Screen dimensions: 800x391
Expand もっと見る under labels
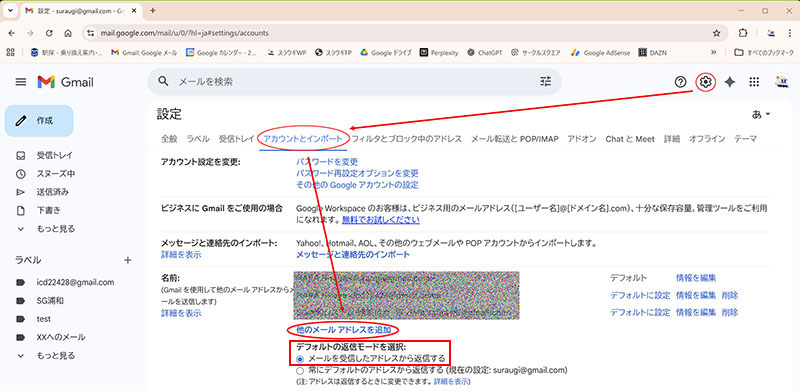[x=56, y=355]
